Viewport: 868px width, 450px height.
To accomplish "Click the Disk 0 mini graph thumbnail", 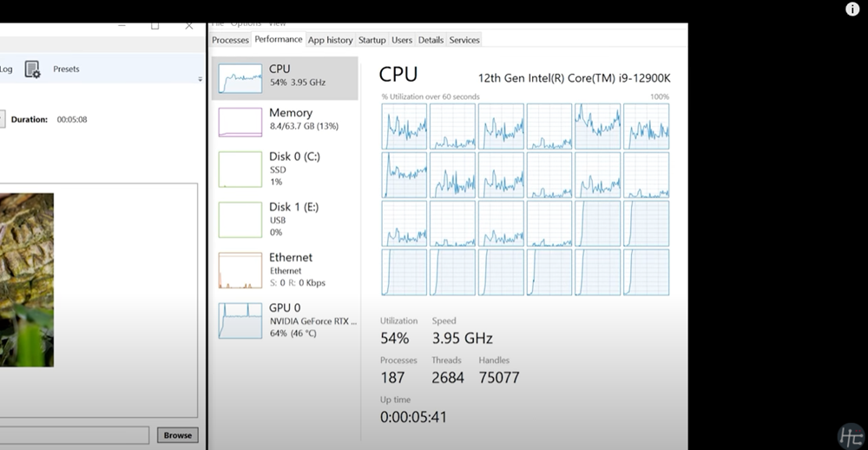I will (240, 169).
